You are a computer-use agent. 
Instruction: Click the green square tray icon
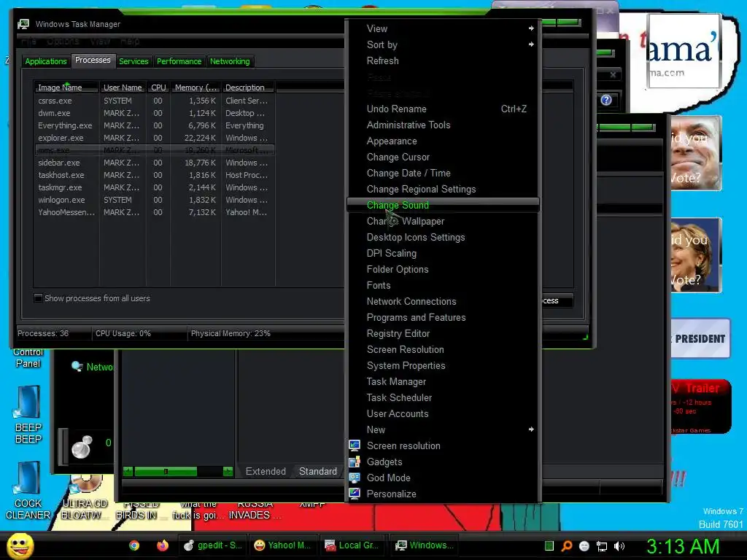549,546
